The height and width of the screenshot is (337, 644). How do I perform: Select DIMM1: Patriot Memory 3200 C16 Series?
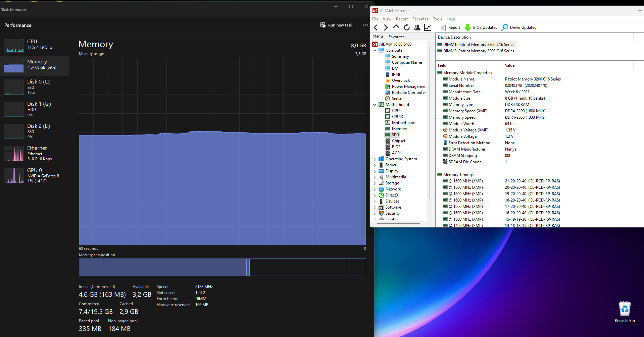476,45
